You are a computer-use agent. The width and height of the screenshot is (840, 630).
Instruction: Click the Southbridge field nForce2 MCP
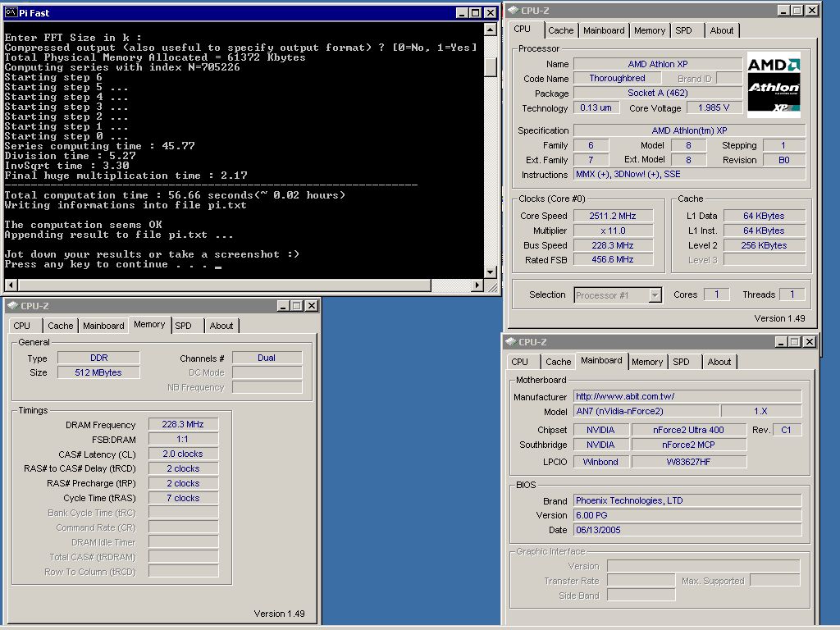pos(689,445)
